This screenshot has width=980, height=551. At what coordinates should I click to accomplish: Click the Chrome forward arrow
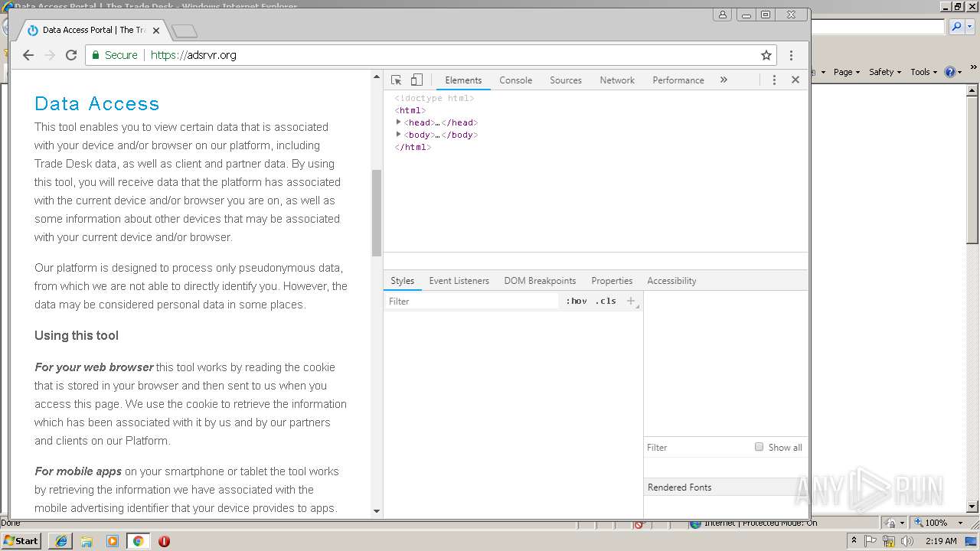(50, 55)
